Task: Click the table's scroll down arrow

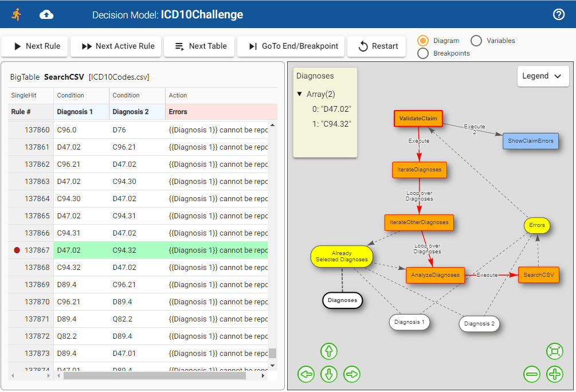Action: pyautogui.click(x=272, y=365)
